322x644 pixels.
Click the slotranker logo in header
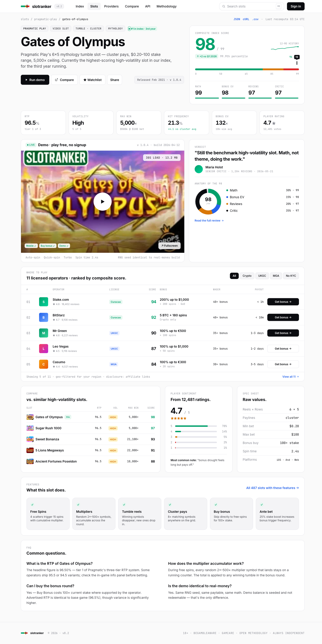tap(36, 6)
